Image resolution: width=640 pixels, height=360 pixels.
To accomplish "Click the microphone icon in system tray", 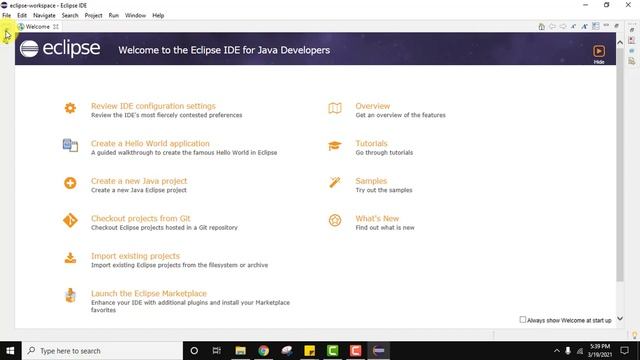I will click(568, 351).
